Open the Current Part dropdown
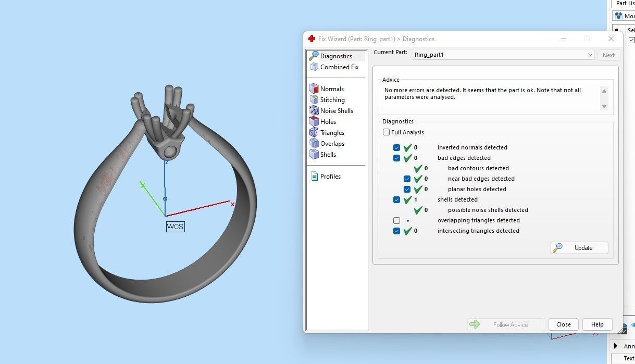This screenshot has height=364, width=635. [503, 55]
